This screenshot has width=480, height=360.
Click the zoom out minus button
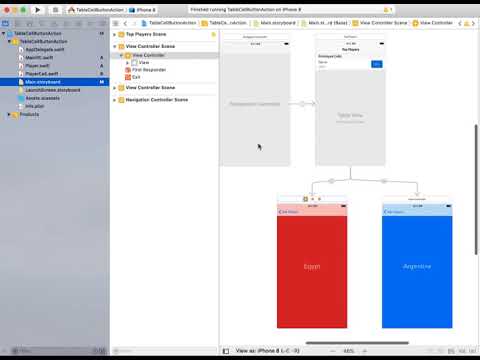(333, 351)
